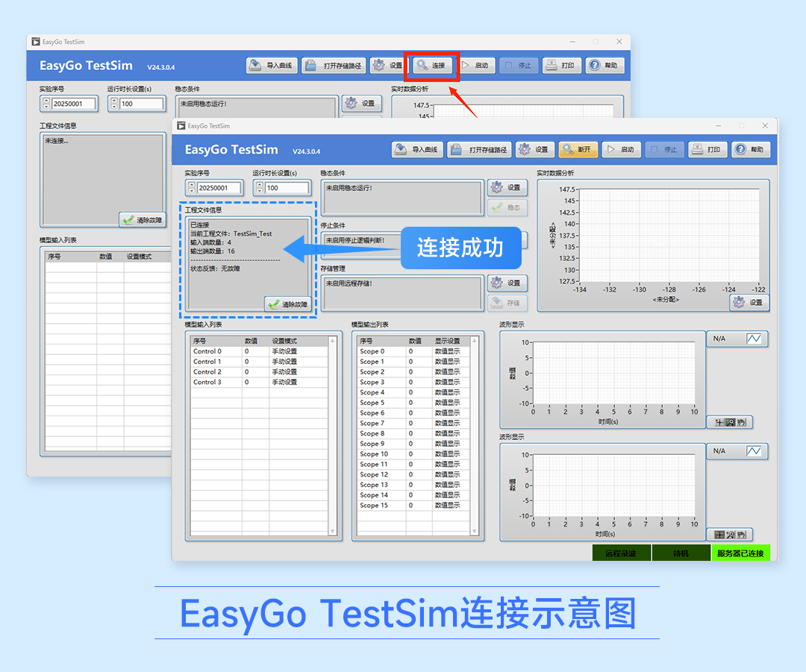806x672 pixels.
Task: Open Scope 10 数值显示 display setting
Action: tap(451, 454)
